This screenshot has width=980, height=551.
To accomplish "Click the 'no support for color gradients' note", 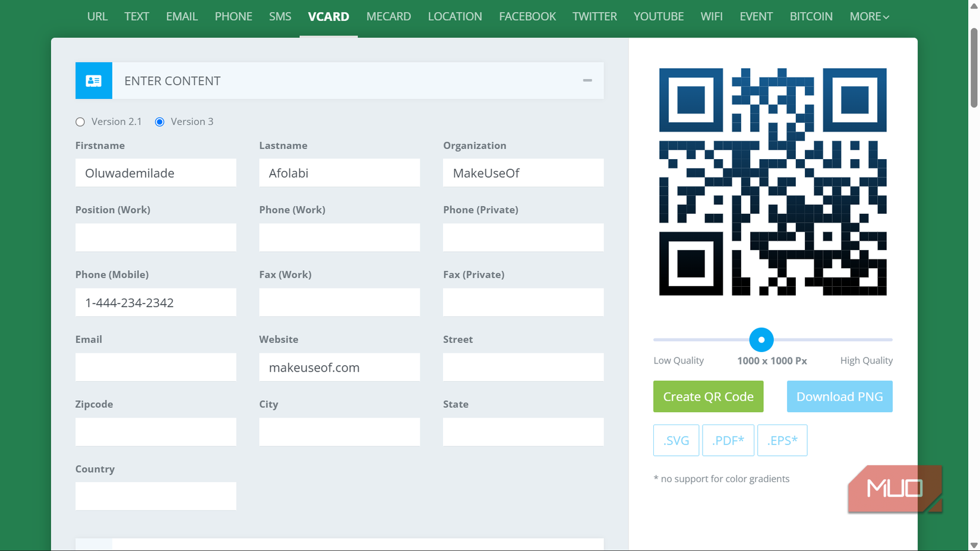I will [722, 479].
